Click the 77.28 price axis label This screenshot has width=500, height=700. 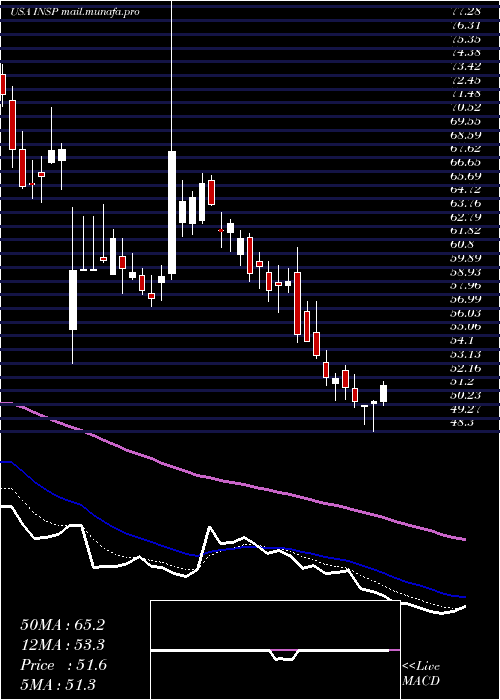click(x=465, y=10)
